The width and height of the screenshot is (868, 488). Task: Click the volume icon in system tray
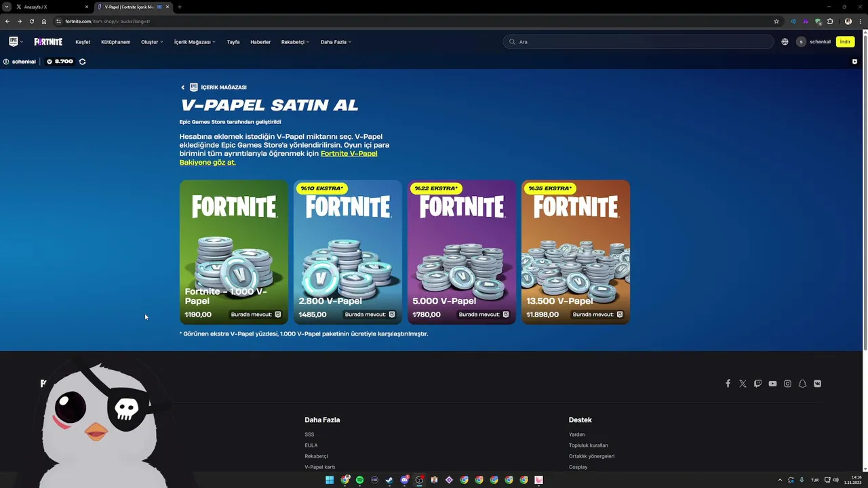coord(835,480)
